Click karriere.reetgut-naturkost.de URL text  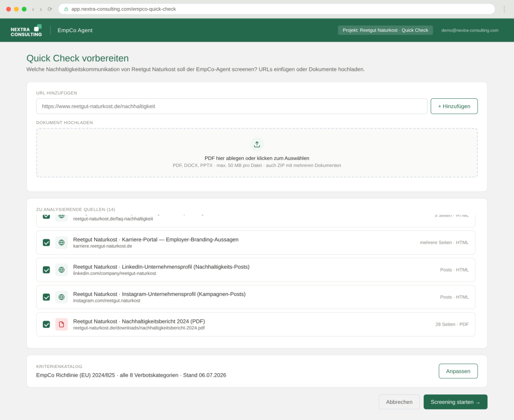click(103, 246)
